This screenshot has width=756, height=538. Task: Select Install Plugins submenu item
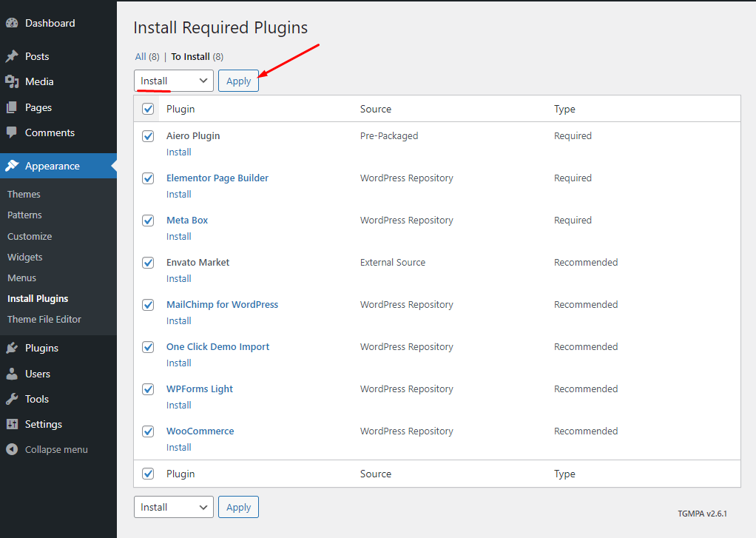pyautogui.click(x=38, y=299)
